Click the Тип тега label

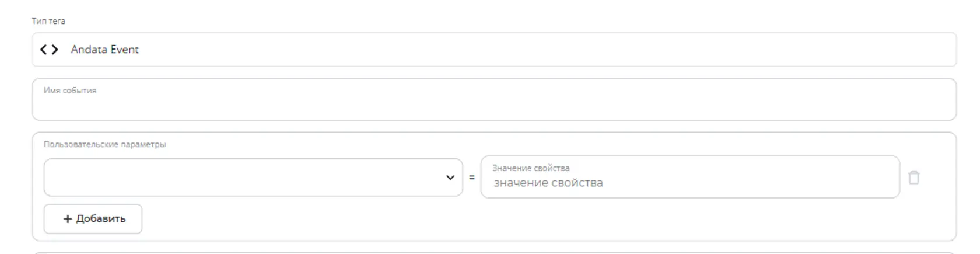tap(48, 21)
